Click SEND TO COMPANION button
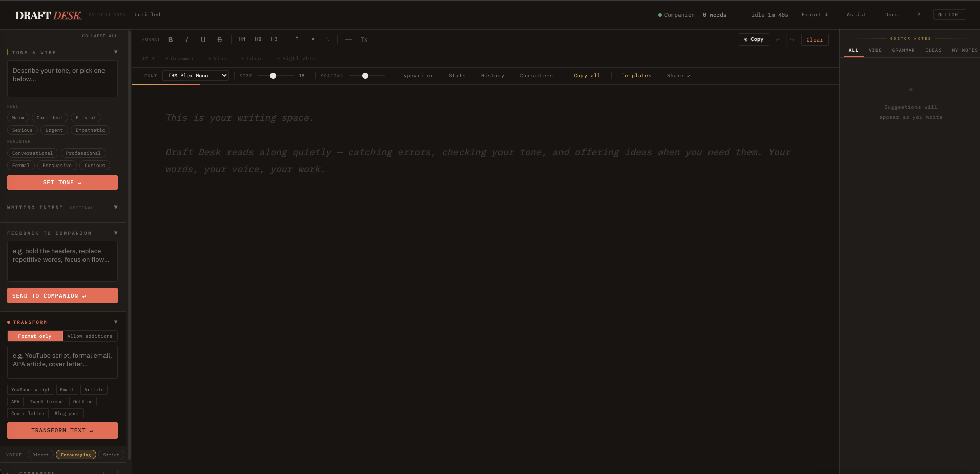The width and height of the screenshot is (980, 474). (x=62, y=296)
